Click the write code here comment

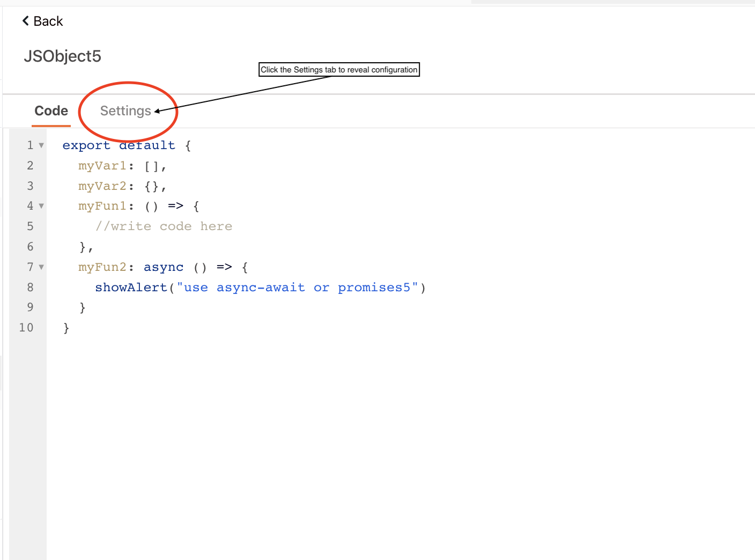point(164,226)
